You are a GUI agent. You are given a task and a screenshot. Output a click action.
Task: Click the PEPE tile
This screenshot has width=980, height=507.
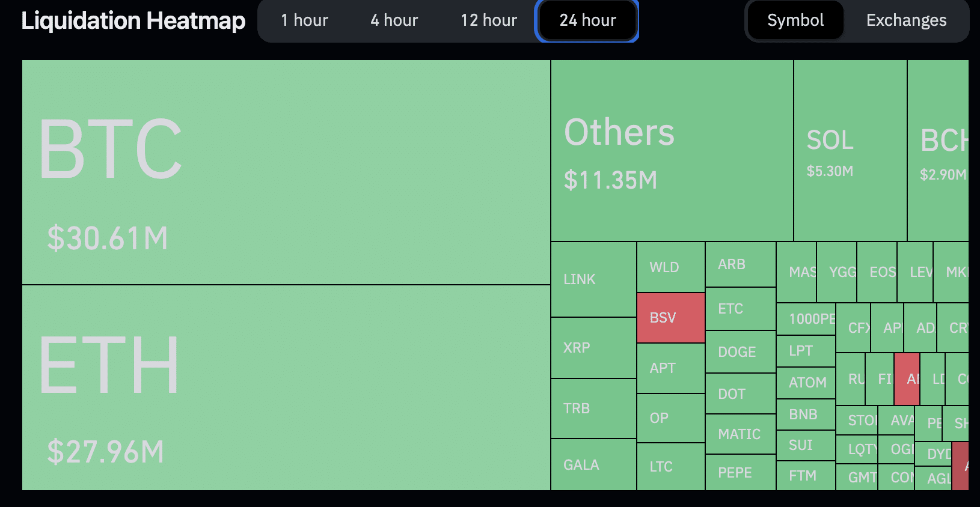point(740,473)
